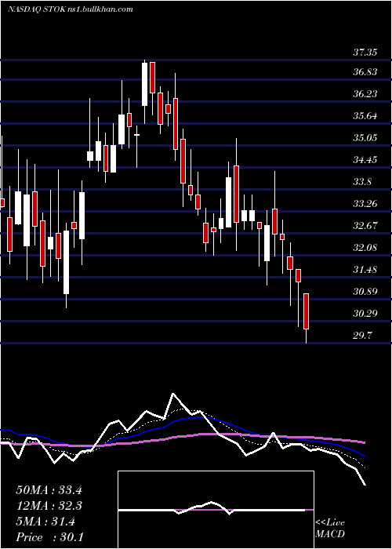The width and height of the screenshot is (392, 549).
Task: Click the 12MA : 32.3 readout
Action: click(x=49, y=506)
